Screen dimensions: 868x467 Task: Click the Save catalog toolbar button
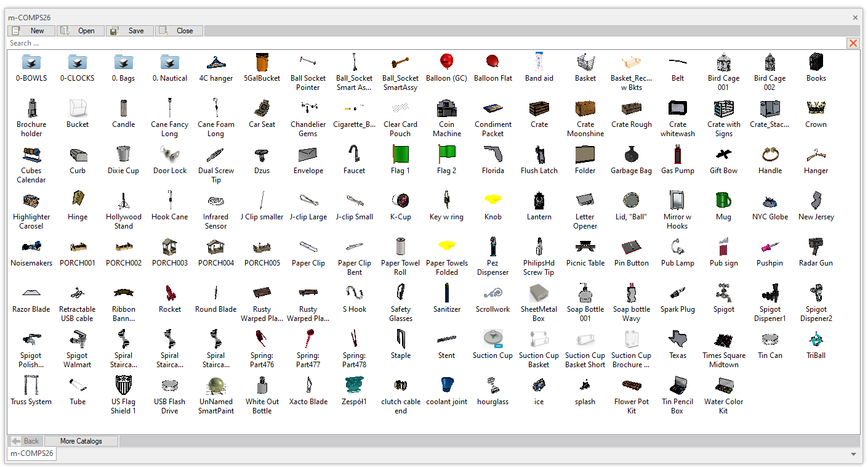129,31
